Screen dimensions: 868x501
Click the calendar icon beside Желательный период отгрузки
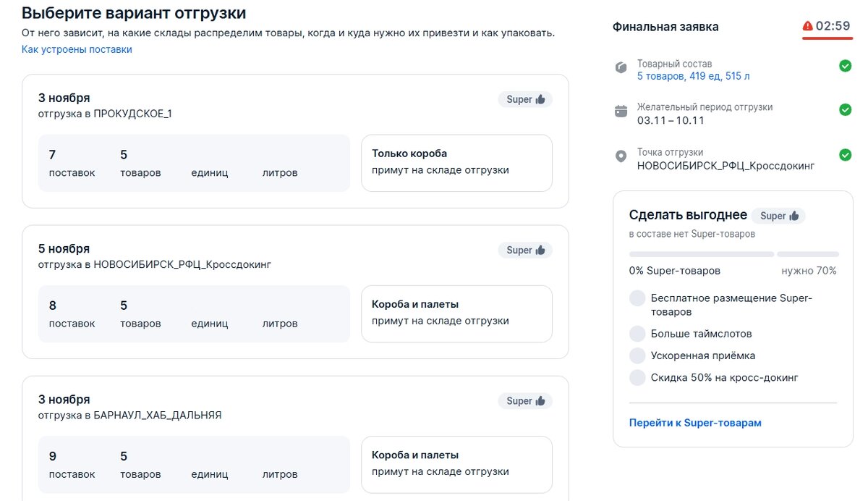pos(621,110)
